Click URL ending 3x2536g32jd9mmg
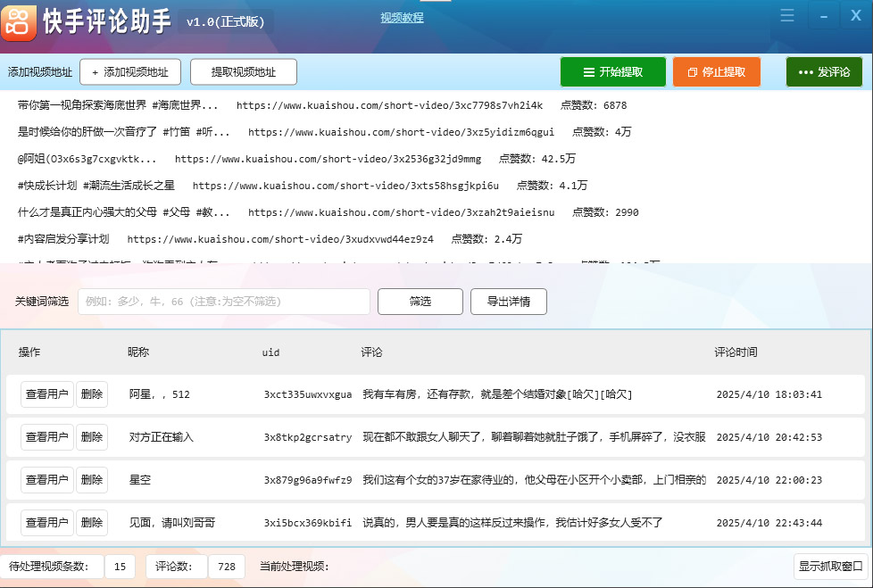 point(328,159)
